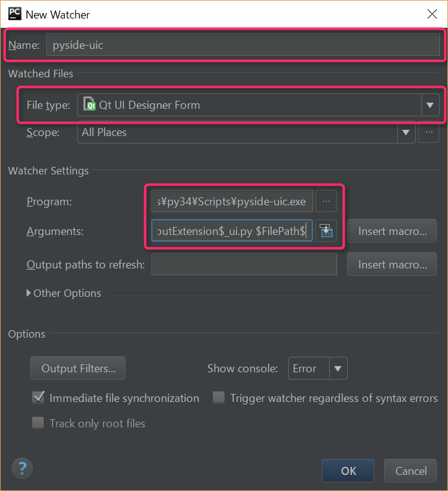Open the Scope All Places dropdown
Screen dimensions: 448x491
[246, 132]
